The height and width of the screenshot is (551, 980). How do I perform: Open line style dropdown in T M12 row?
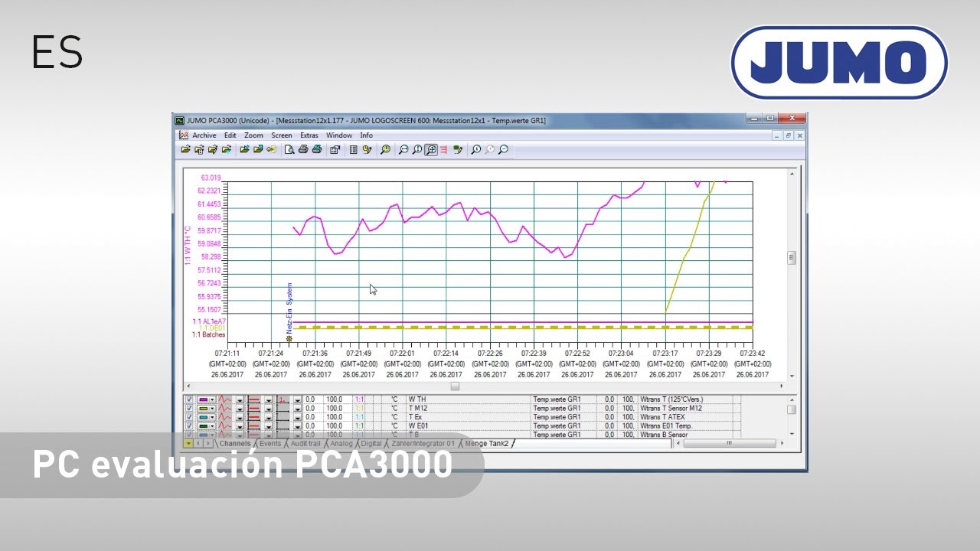pos(269,408)
